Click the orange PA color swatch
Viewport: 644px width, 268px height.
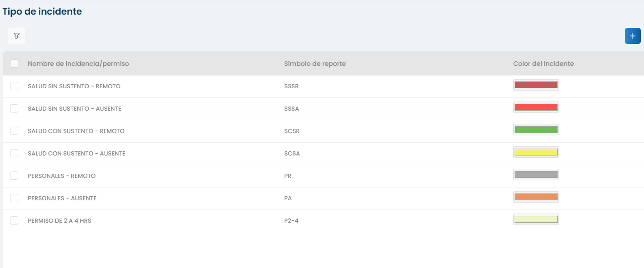(x=536, y=197)
